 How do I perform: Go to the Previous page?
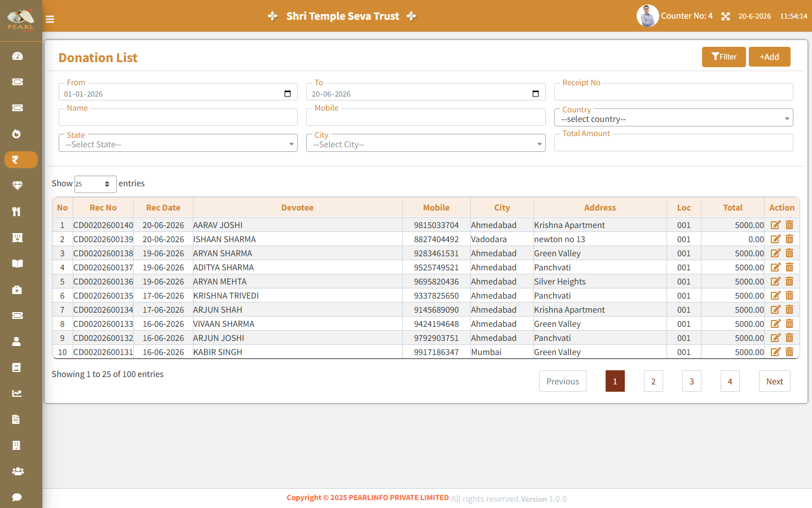click(563, 381)
